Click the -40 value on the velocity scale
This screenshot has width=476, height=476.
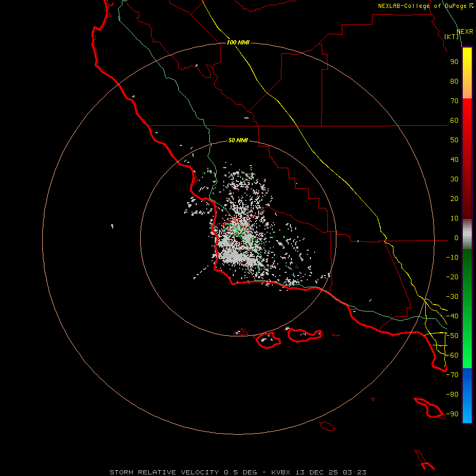452,316
